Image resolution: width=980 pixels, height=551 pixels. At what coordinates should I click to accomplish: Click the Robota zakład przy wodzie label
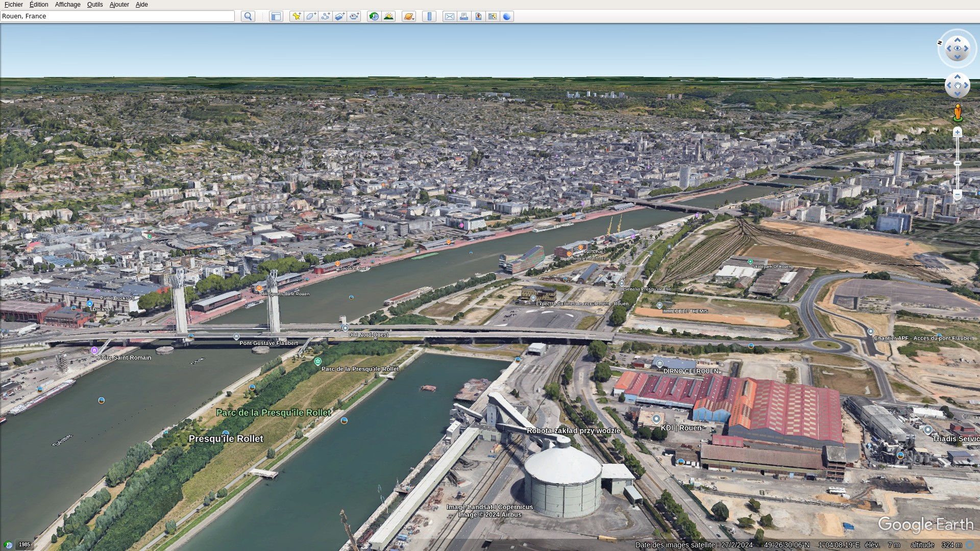click(x=574, y=431)
